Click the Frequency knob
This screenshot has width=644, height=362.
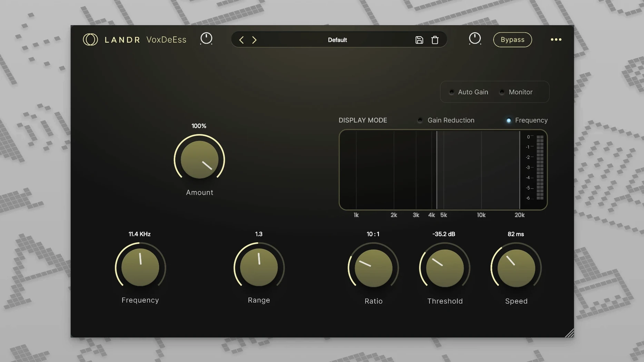tap(140, 267)
